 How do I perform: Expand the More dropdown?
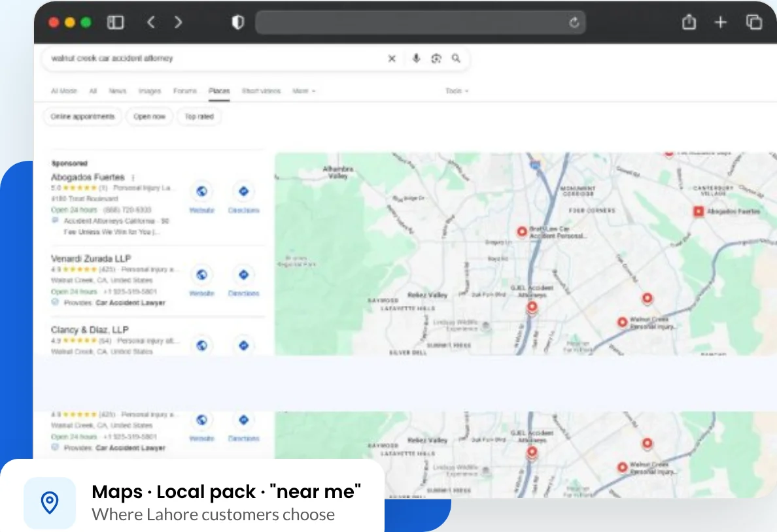[303, 91]
